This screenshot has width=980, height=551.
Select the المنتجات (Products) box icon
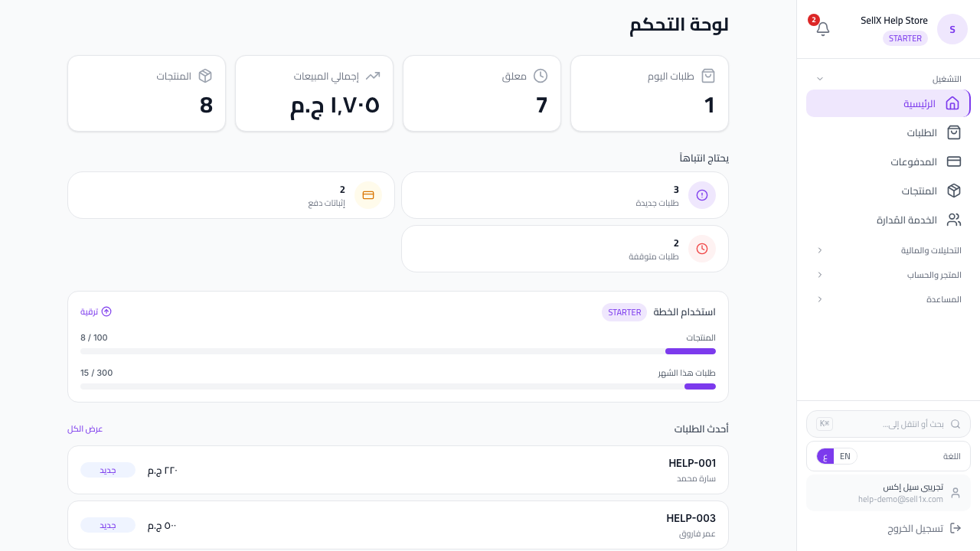[954, 191]
